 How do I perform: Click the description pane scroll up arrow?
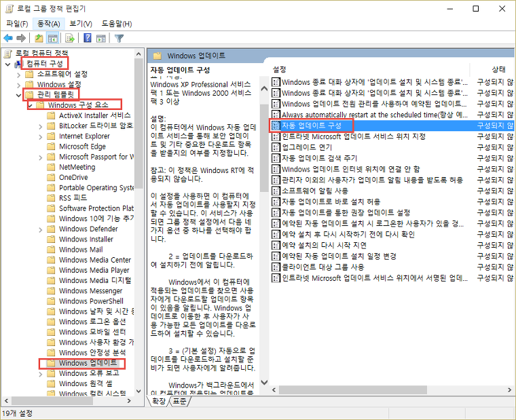(264, 88)
